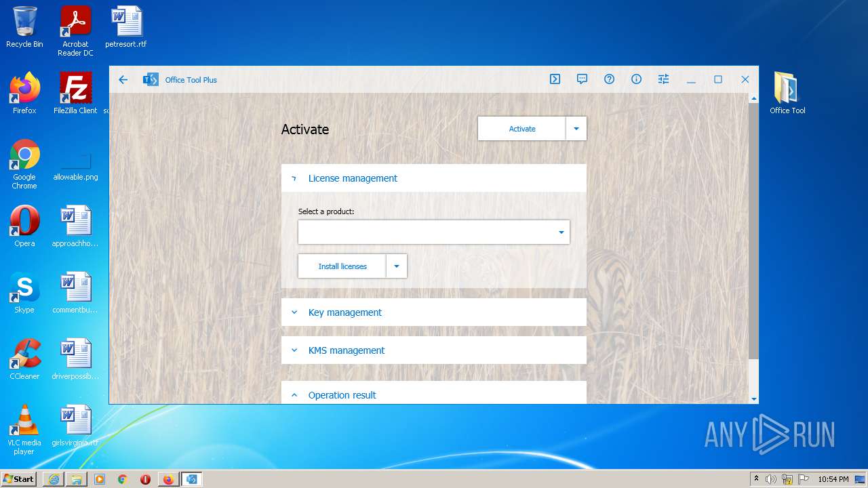This screenshot has width=868, height=488.
Task: Select the FileZilla Client shortcut
Action: pyautogui.click(x=75, y=94)
